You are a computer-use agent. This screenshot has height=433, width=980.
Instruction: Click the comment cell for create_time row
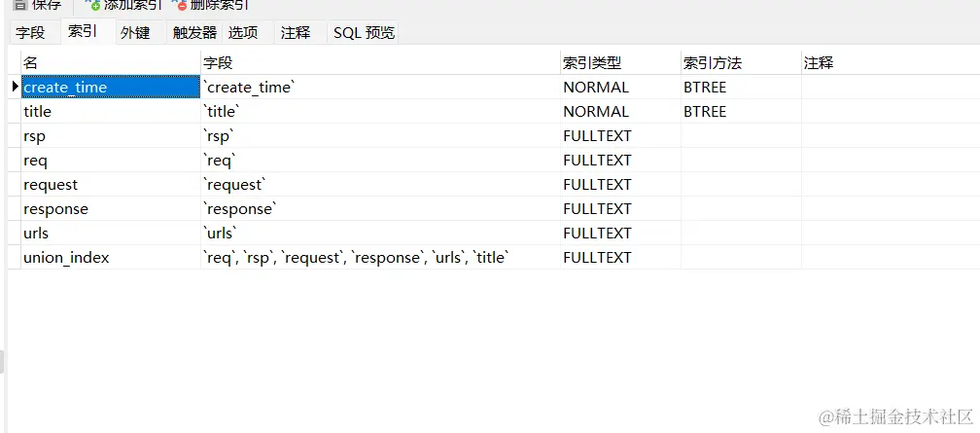(x=889, y=88)
